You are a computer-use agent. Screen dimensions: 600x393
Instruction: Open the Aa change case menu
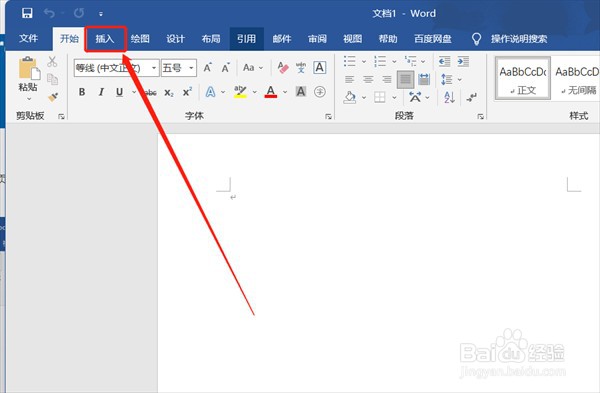pos(253,68)
